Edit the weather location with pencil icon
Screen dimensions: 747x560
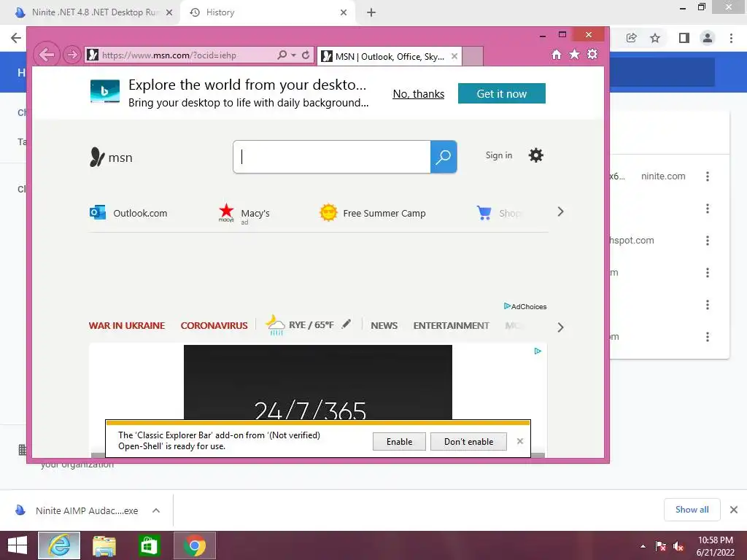tap(347, 324)
